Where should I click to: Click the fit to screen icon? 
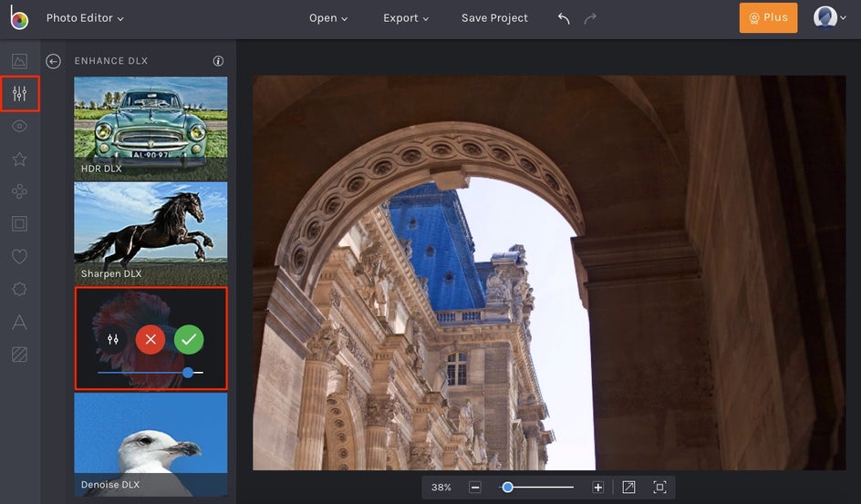click(x=628, y=487)
